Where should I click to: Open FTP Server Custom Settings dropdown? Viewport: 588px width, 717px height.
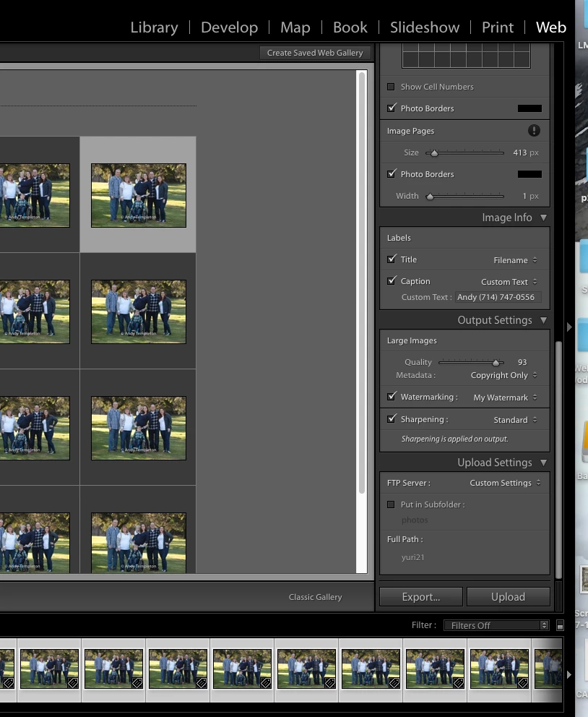[506, 483]
